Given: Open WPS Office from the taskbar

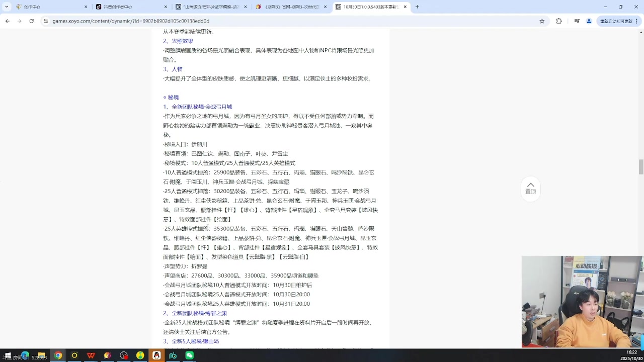Looking at the screenshot, I should tap(91, 356).
